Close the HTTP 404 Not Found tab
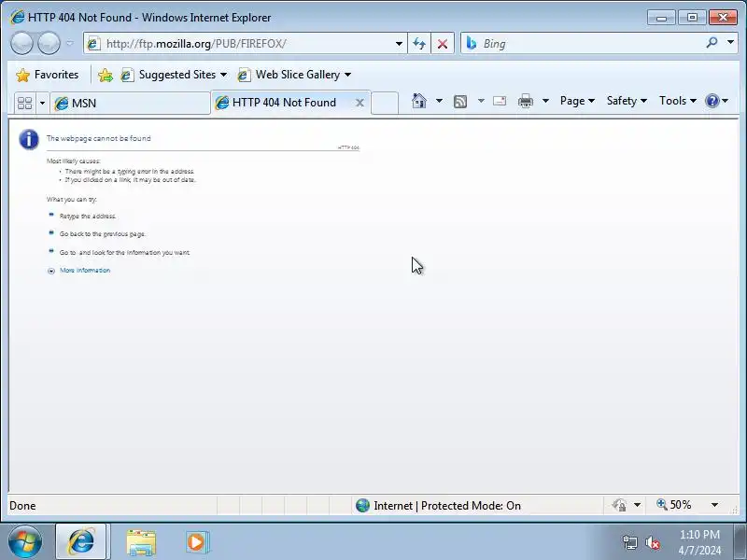 coord(360,103)
